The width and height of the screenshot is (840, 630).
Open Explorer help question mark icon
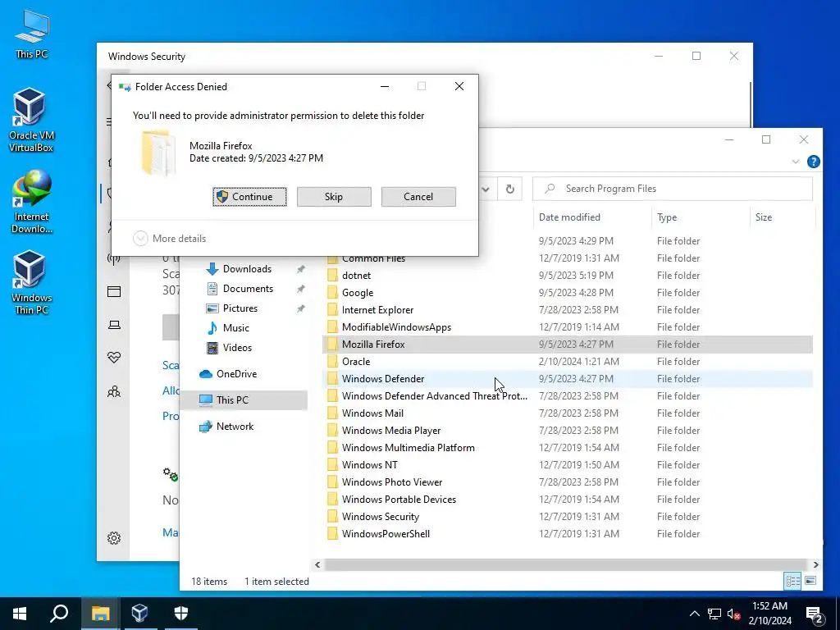[x=813, y=162]
